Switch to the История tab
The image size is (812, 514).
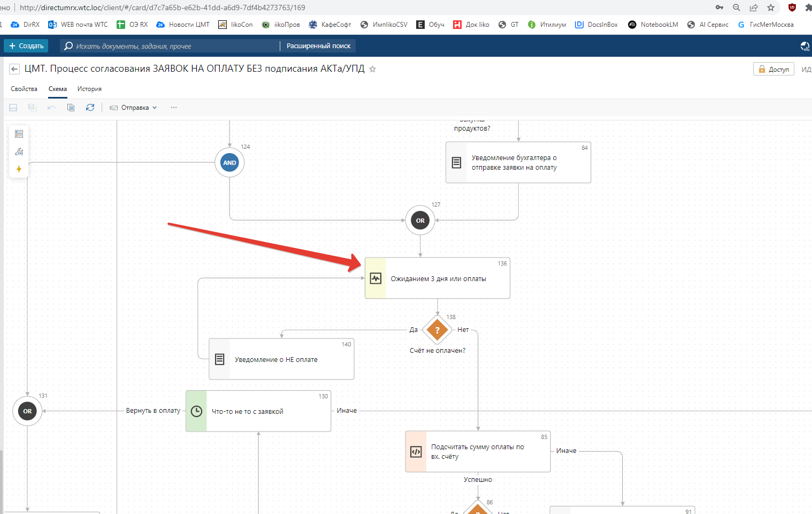coord(89,89)
